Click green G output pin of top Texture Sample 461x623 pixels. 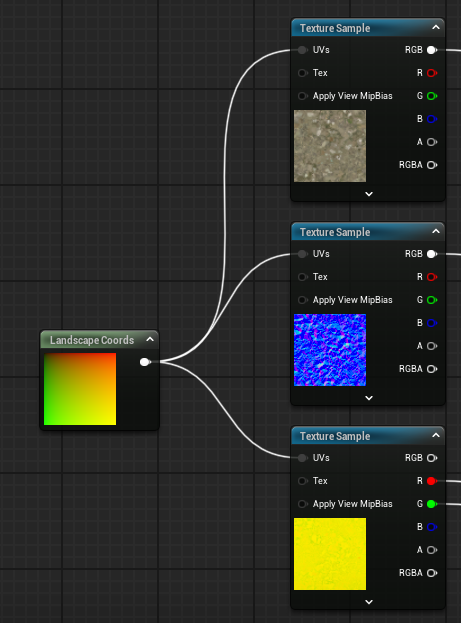432,96
